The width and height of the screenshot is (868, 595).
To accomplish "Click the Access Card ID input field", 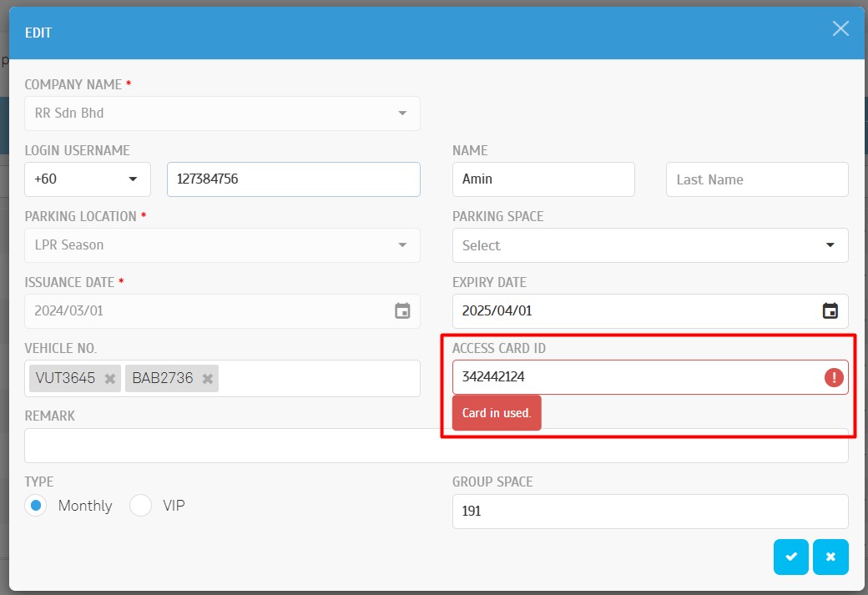I will click(x=634, y=377).
